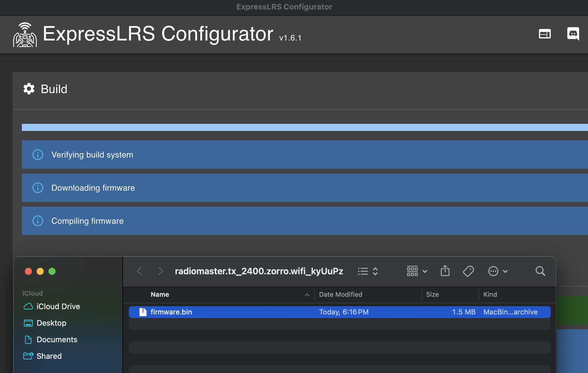Image resolution: width=588 pixels, height=373 pixels.
Task: Sort Finder list by Size column
Action: [432, 294]
